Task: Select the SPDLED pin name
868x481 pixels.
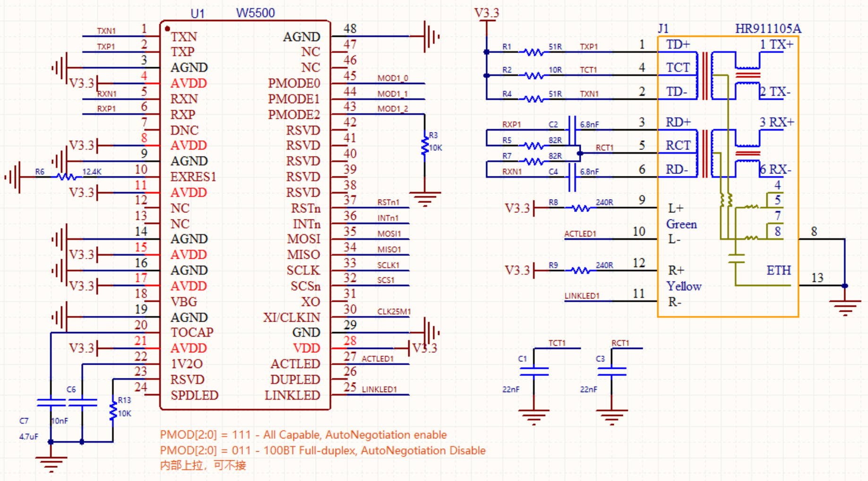Action: [x=195, y=395]
